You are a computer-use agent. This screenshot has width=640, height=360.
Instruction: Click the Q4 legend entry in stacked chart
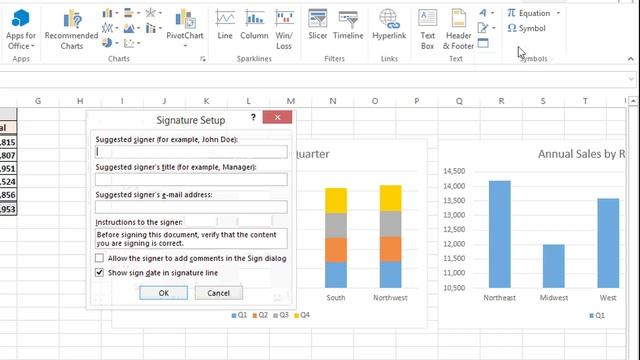302,315
